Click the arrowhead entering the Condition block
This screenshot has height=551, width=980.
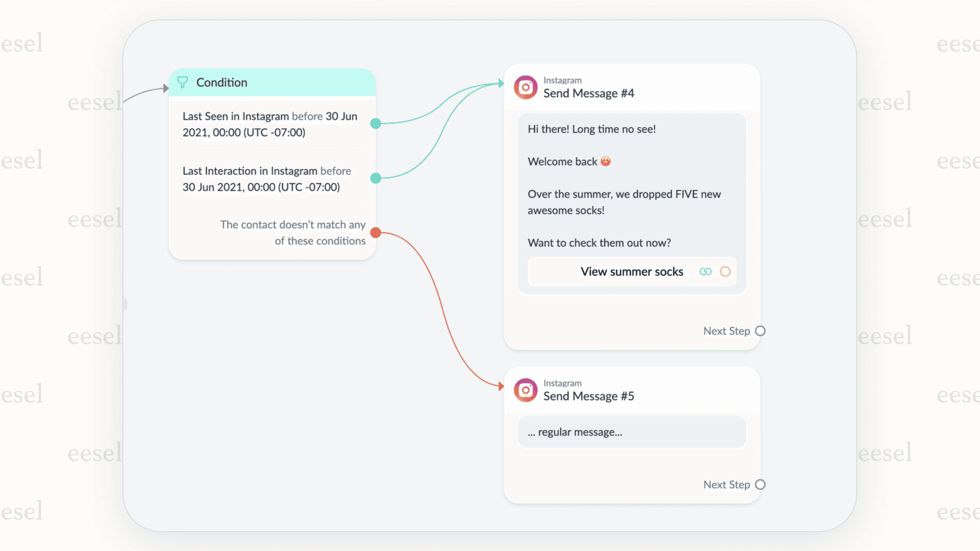tap(166, 89)
